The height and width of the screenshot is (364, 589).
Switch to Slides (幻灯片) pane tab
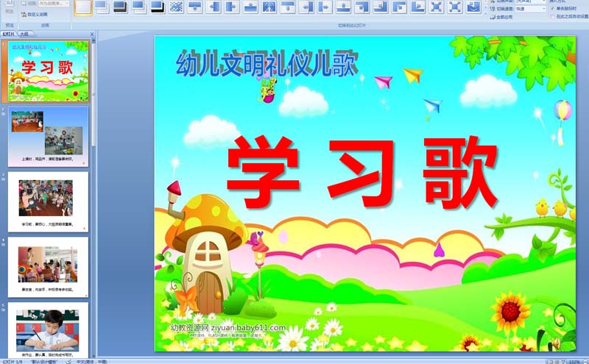tap(8, 34)
